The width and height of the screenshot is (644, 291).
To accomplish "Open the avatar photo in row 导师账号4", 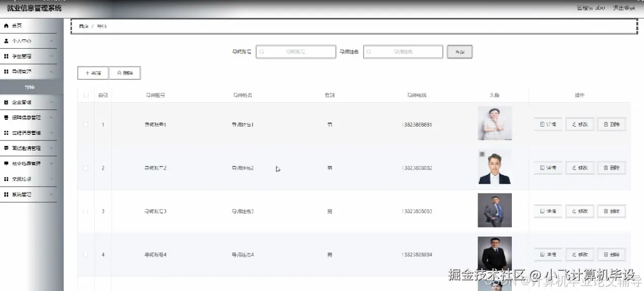I will click(x=494, y=254).
